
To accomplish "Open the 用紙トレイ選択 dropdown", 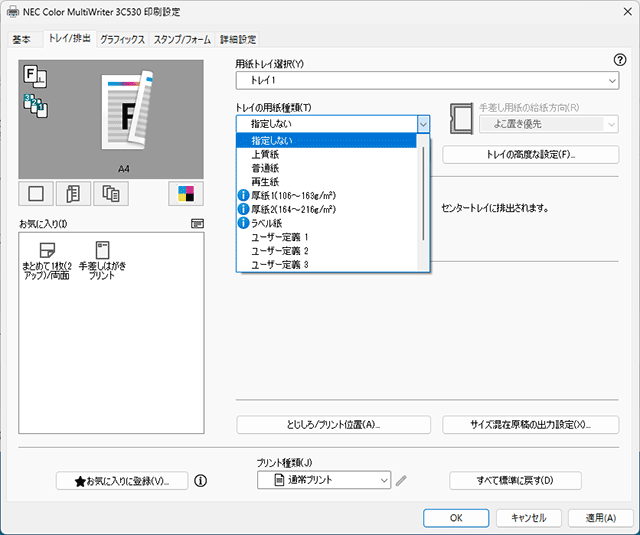I will pos(427,80).
